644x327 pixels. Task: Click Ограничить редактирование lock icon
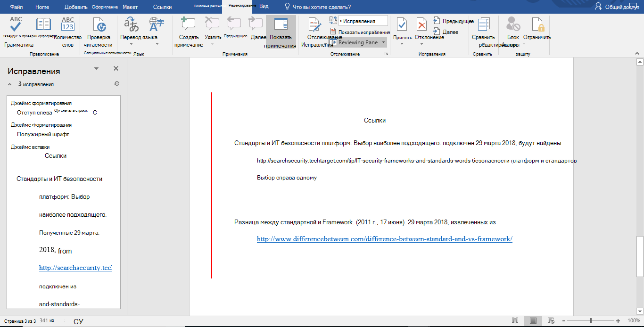537,25
